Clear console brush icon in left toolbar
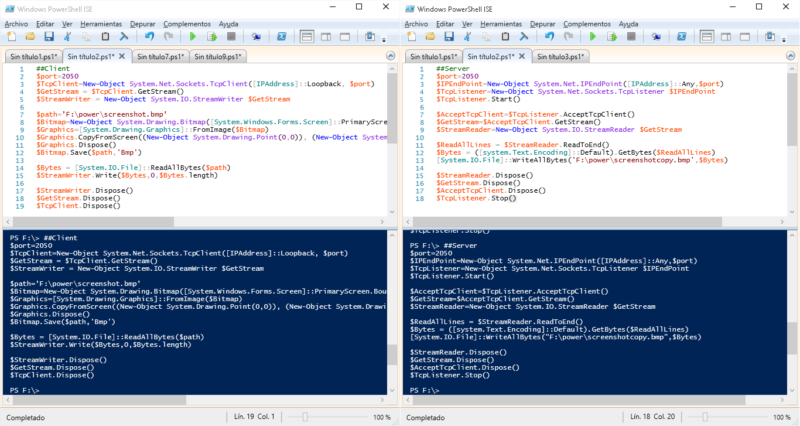Viewport: 800px width, 426px height. click(x=123, y=36)
